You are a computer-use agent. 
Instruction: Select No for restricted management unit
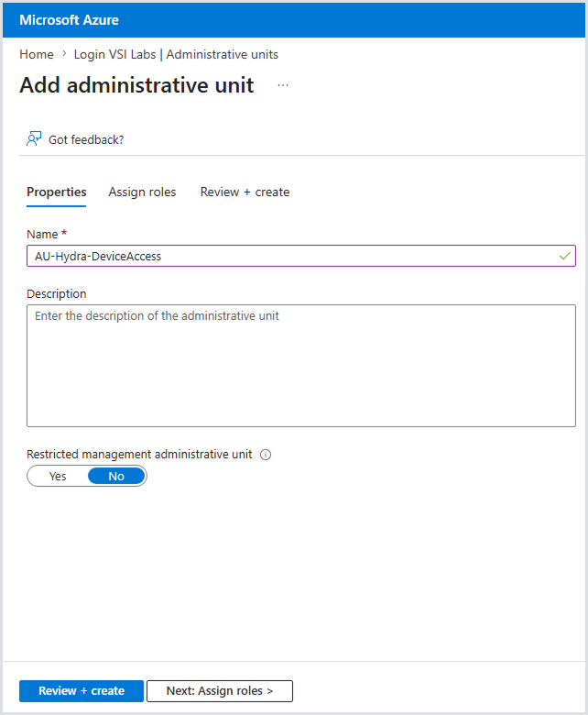coord(116,476)
